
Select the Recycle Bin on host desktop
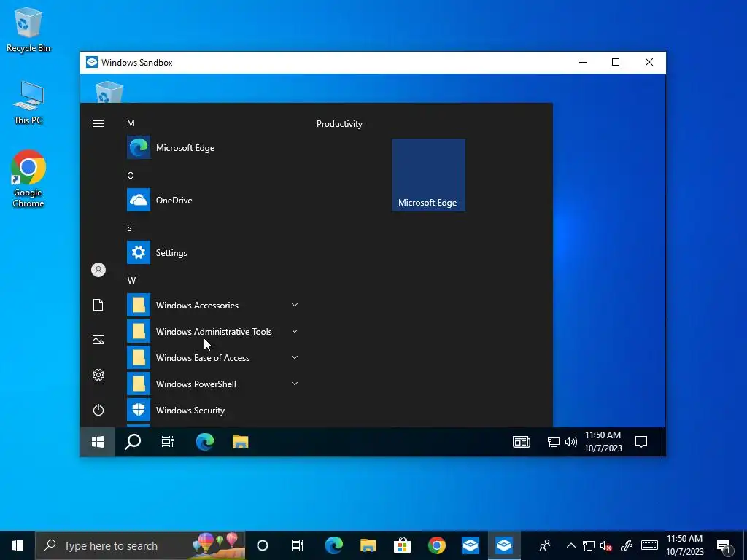(28, 29)
